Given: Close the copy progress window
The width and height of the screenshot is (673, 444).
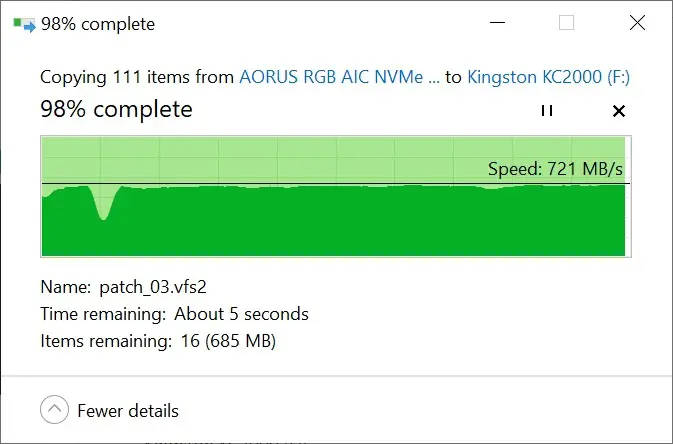Looking at the screenshot, I should [637, 22].
